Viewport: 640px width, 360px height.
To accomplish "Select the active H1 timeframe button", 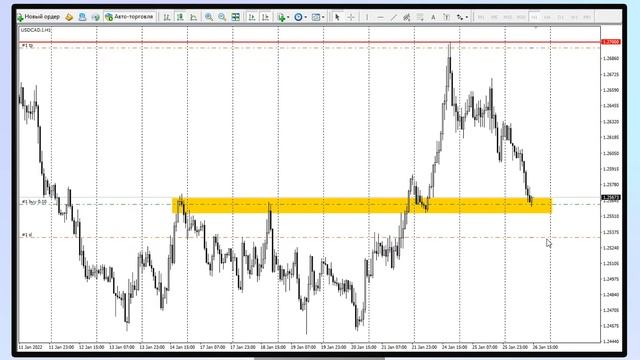I will coord(535,17).
